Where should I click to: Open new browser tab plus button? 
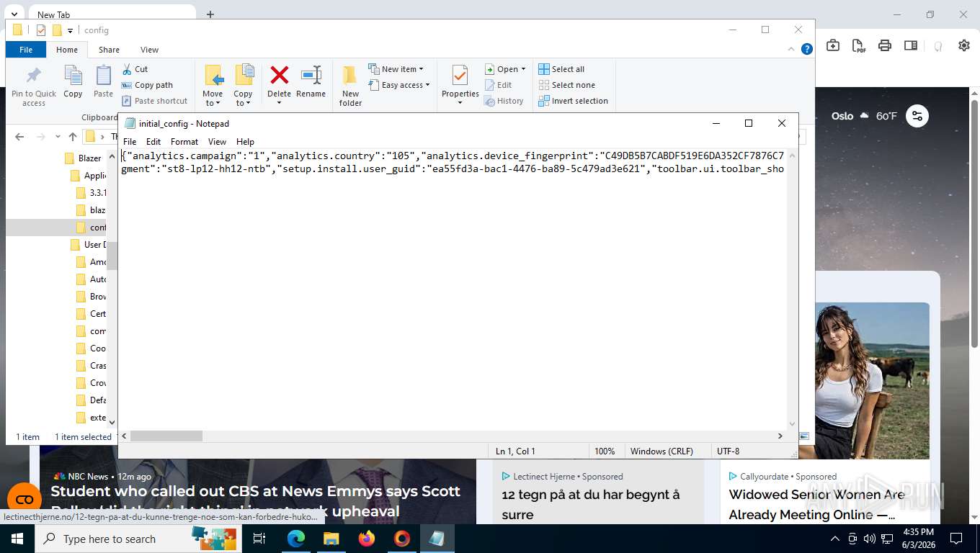pos(210,14)
